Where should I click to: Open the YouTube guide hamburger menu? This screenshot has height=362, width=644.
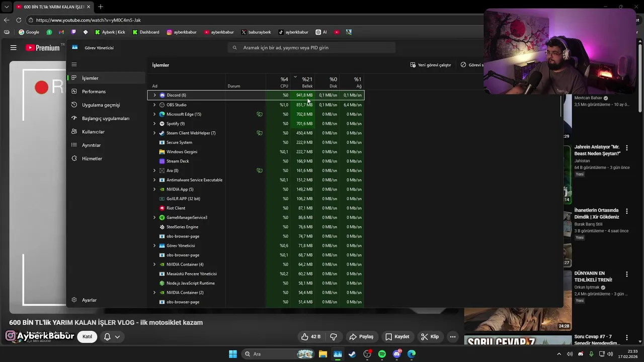(14, 48)
